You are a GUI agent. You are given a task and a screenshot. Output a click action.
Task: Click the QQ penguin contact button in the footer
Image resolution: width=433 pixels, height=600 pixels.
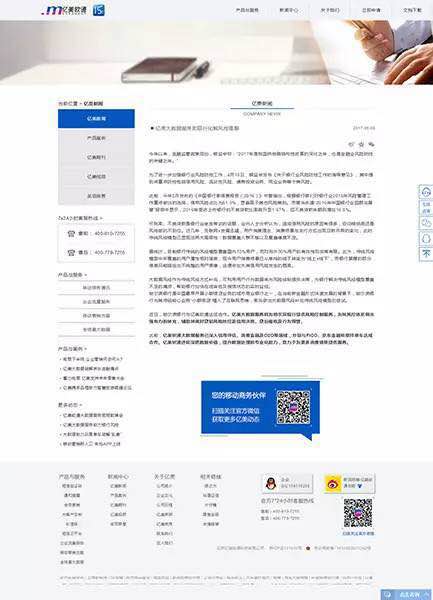[287, 483]
